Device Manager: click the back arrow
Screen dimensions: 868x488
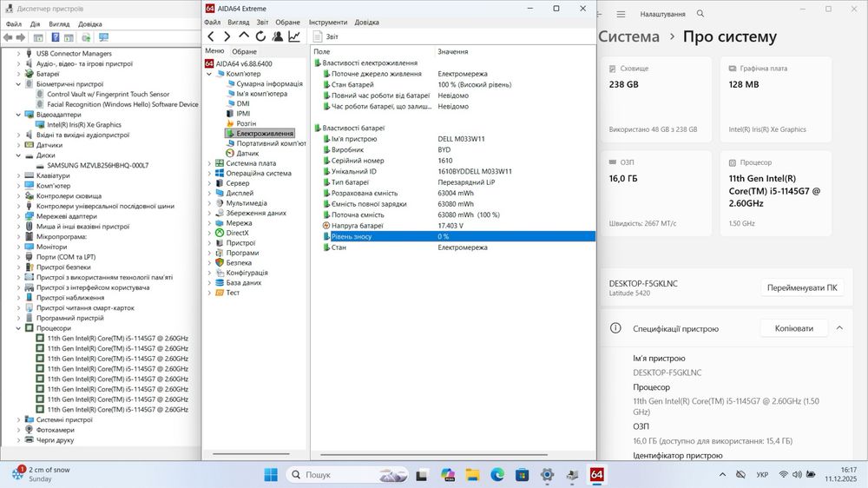pos(8,37)
